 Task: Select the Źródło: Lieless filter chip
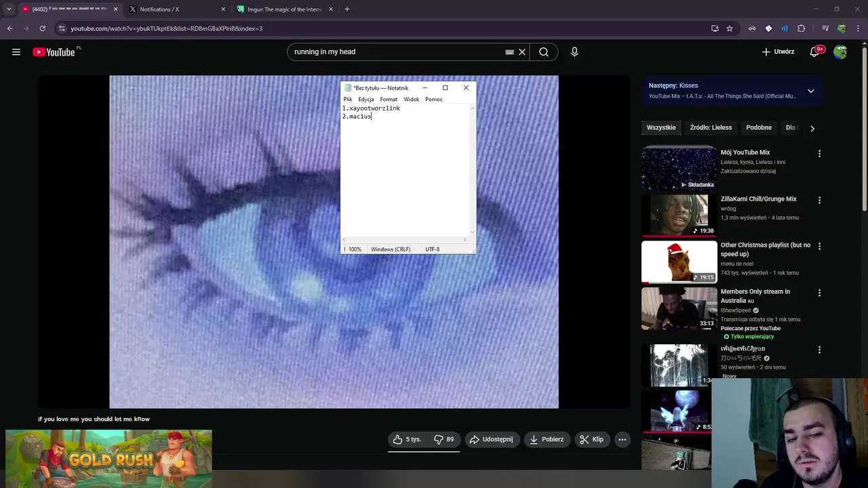coord(711,127)
